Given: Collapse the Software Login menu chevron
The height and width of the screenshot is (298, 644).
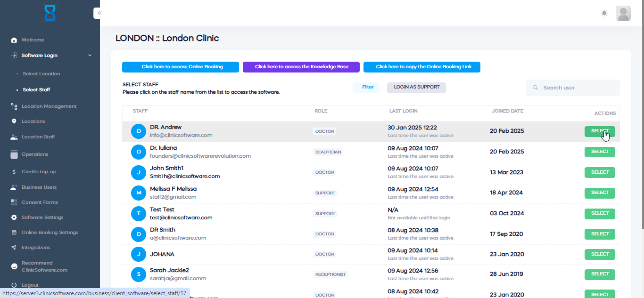Looking at the screenshot, I should [x=90, y=56].
